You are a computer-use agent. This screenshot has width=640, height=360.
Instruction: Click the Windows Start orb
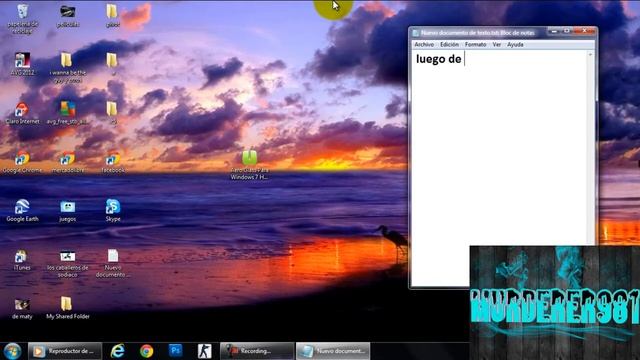click(x=12, y=351)
